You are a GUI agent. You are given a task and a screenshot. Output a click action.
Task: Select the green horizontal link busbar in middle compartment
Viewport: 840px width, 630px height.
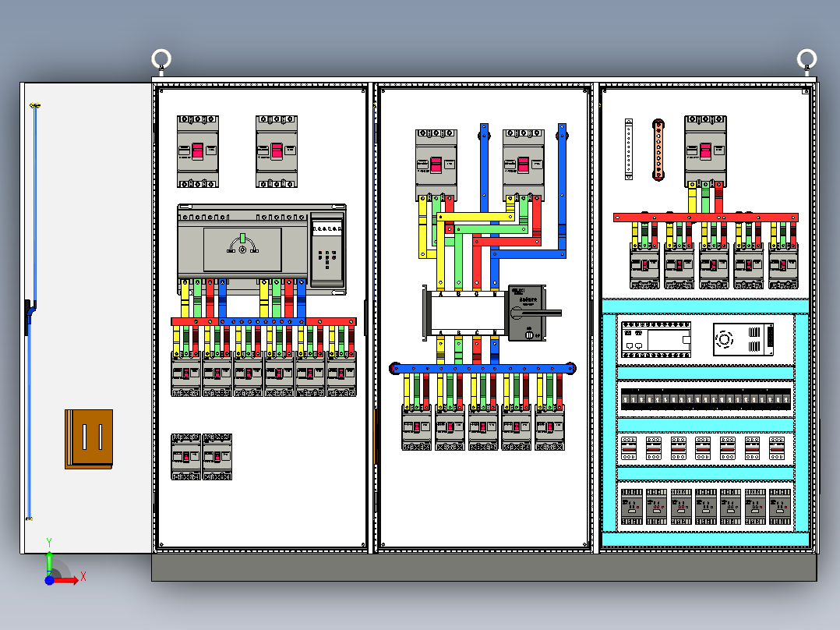pos(490,229)
